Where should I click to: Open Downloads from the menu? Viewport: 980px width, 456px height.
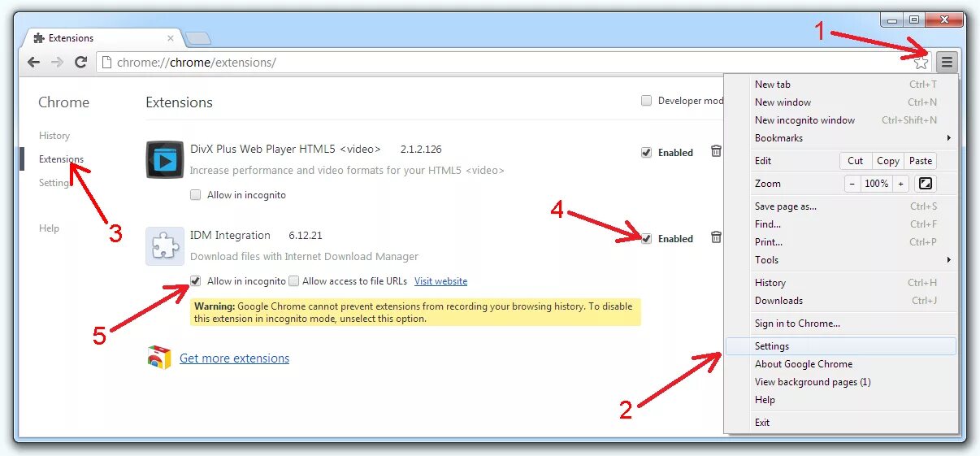[841, 301]
